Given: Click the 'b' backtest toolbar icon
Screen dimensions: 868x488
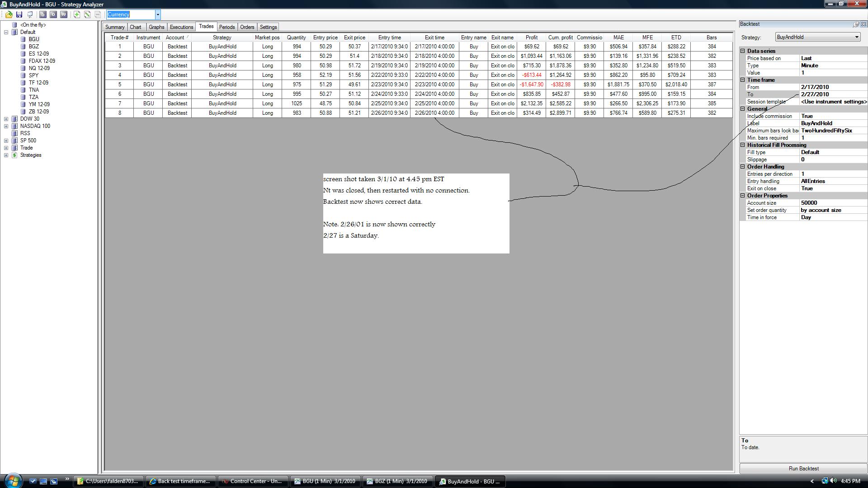Looking at the screenshot, I should point(43,14).
